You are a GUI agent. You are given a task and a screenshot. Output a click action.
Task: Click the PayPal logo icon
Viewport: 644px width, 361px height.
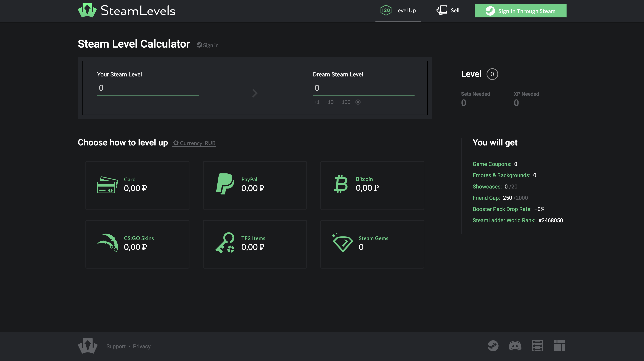click(x=225, y=184)
